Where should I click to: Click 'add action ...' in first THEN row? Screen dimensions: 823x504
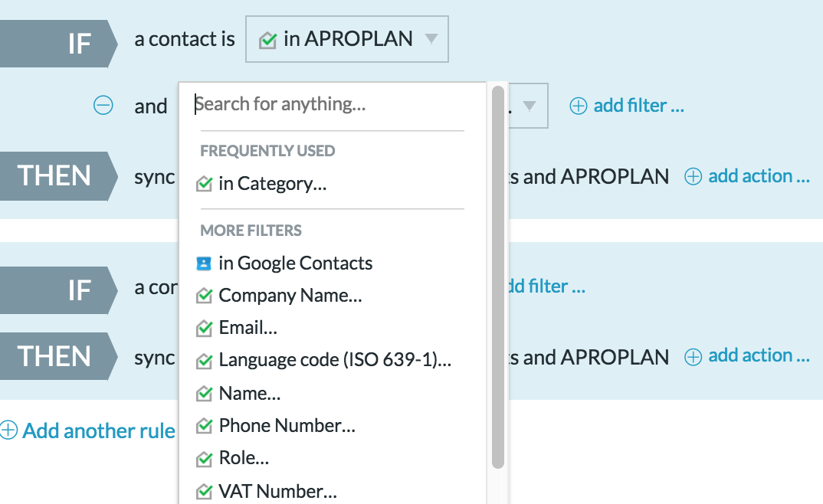tap(759, 176)
